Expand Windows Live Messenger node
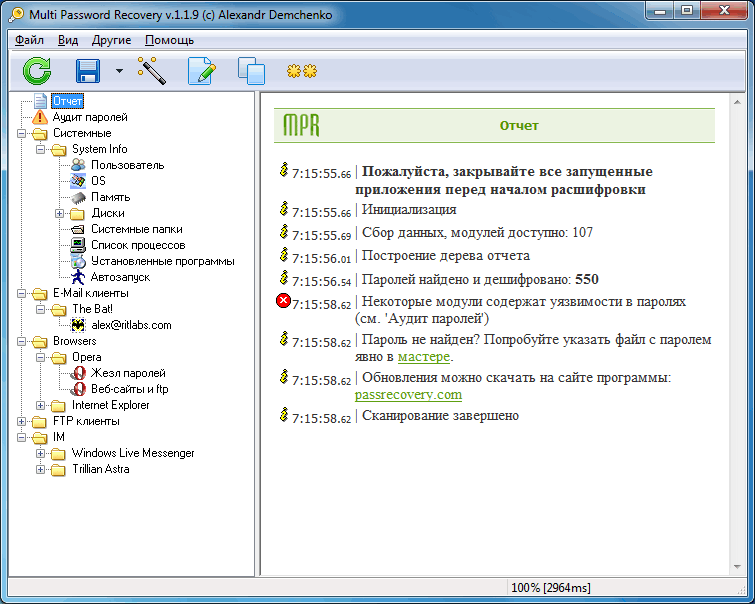This screenshot has height=604, width=755. pyautogui.click(x=40, y=453)
